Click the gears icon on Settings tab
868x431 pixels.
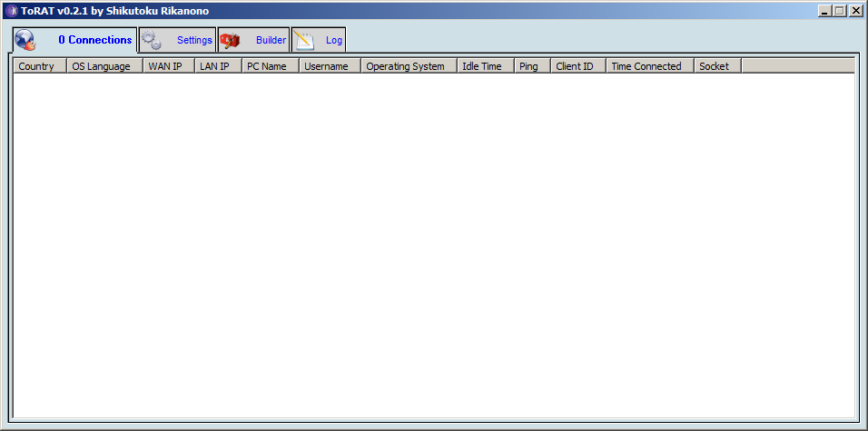(152, 40)
